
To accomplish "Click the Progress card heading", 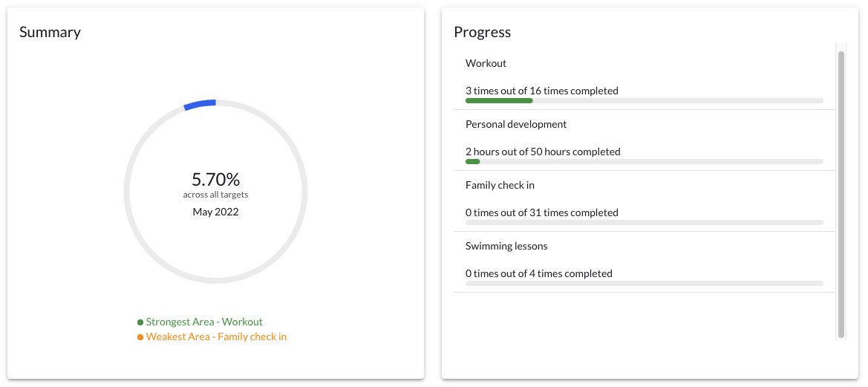I will pos(482,32).
